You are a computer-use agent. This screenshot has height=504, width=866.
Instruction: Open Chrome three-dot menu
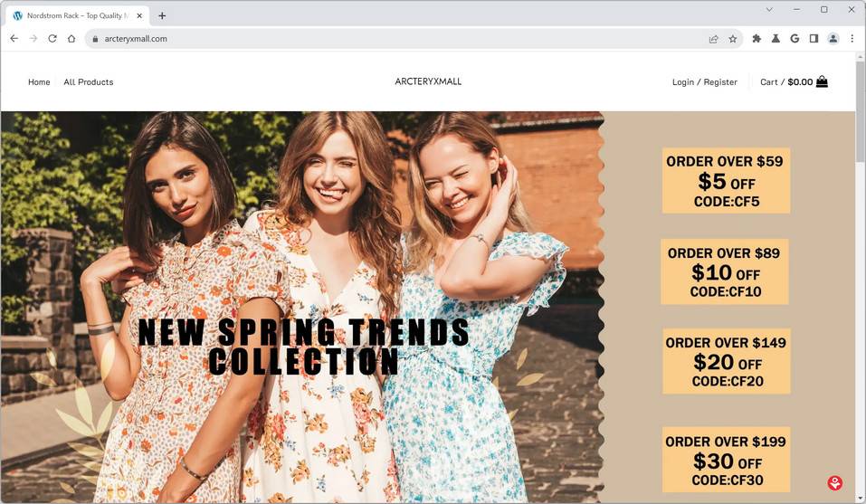pos(852,39)
